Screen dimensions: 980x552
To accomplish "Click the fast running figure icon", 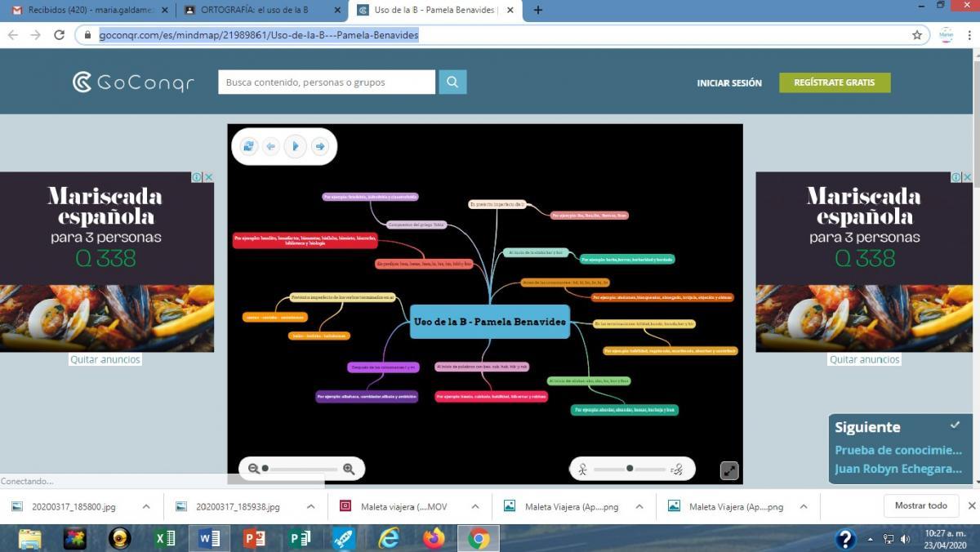I will 677,470.
